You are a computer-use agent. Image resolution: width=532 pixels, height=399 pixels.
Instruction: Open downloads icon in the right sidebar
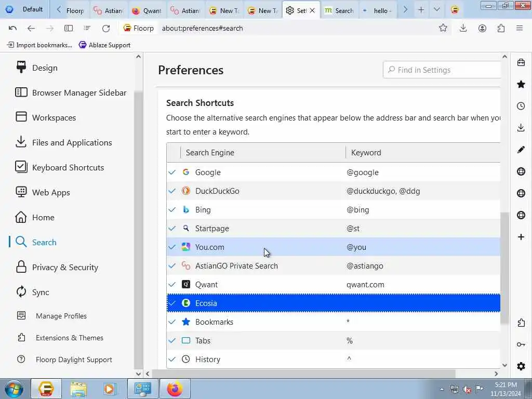point(521,128)
